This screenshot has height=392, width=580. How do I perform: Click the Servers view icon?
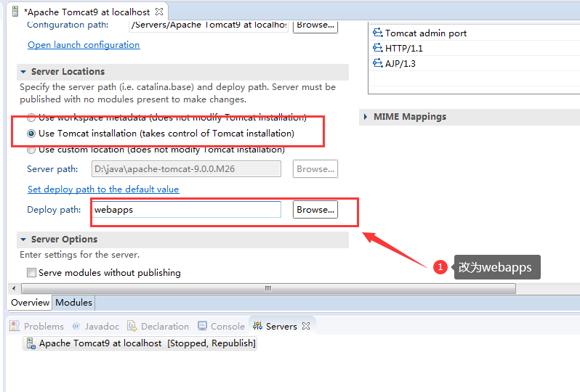click(x=257, y=326)
